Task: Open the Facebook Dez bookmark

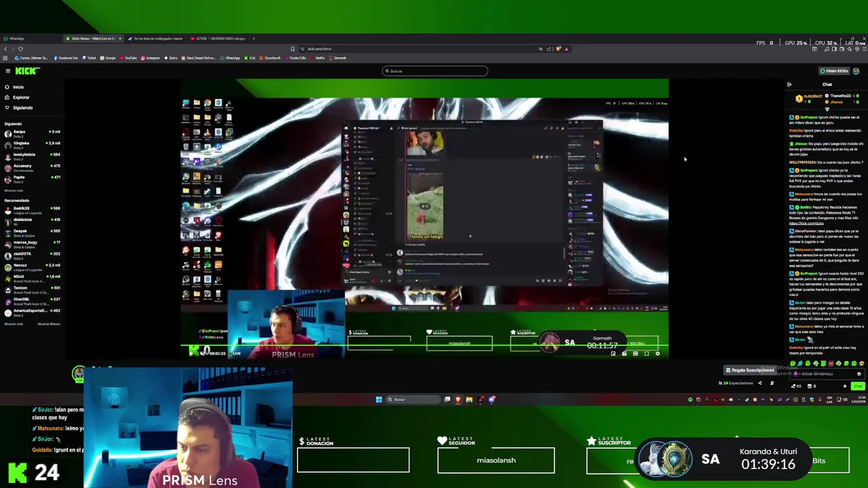Action: tap(66, 58)
